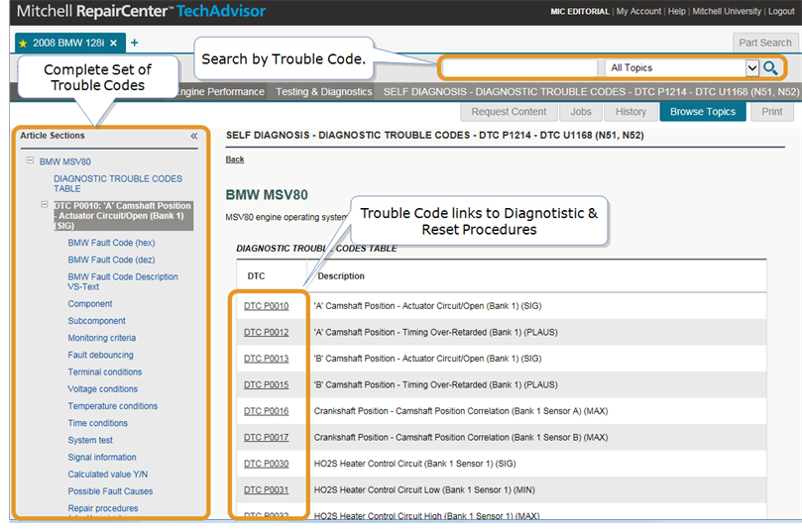Open Repair procedures section

(103, 508)
